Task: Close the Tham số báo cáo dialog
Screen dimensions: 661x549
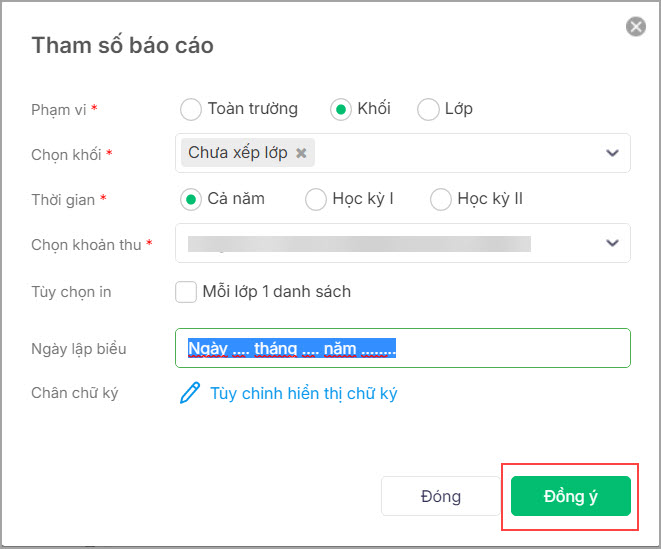Action: (636, 27)
